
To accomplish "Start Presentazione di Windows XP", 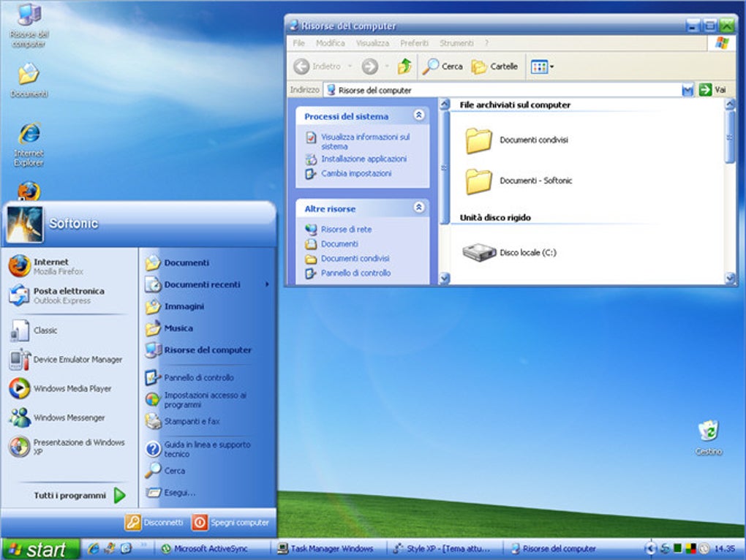I will tap(67, 447).
